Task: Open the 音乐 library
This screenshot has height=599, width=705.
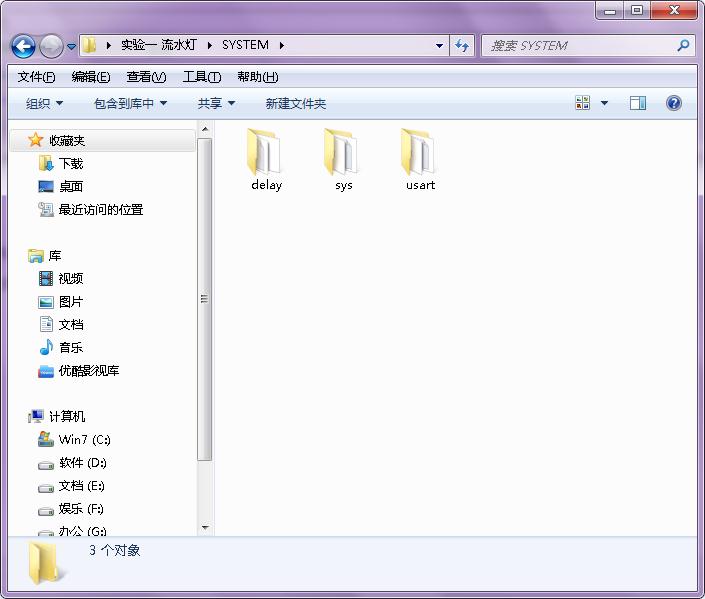Action: click(71, 348)
